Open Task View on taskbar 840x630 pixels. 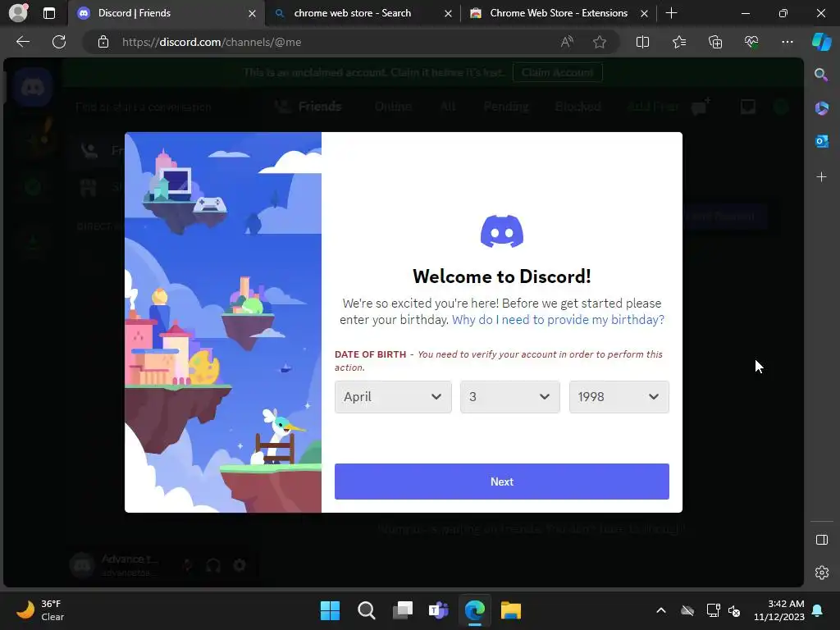(402, 610)
